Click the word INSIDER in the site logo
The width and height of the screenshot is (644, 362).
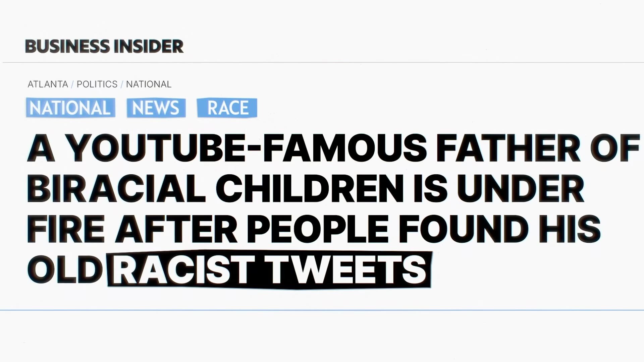coord(149,46)
